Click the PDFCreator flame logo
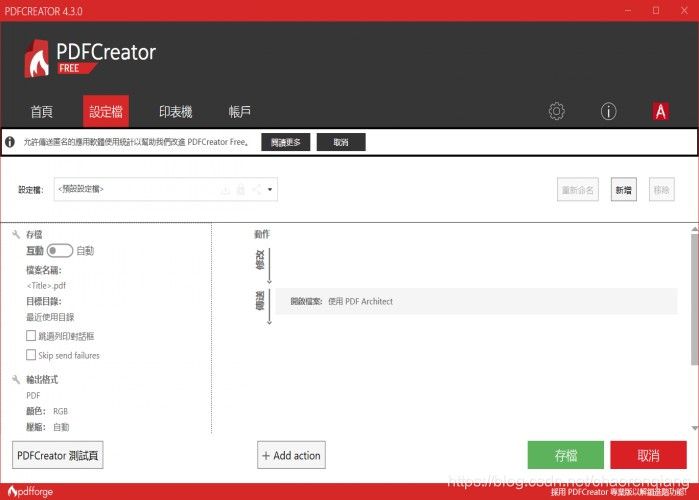This screenshot has width=699, height=500. 37,58
